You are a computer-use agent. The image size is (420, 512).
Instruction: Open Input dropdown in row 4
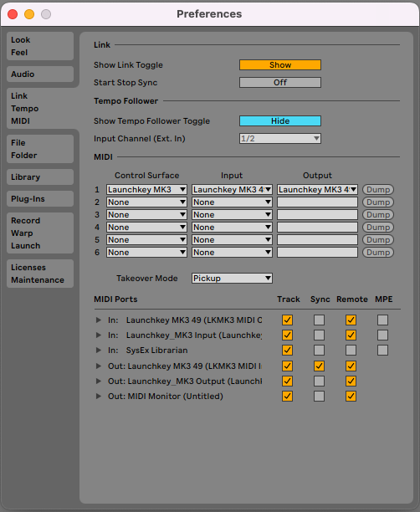click(232, 228)
